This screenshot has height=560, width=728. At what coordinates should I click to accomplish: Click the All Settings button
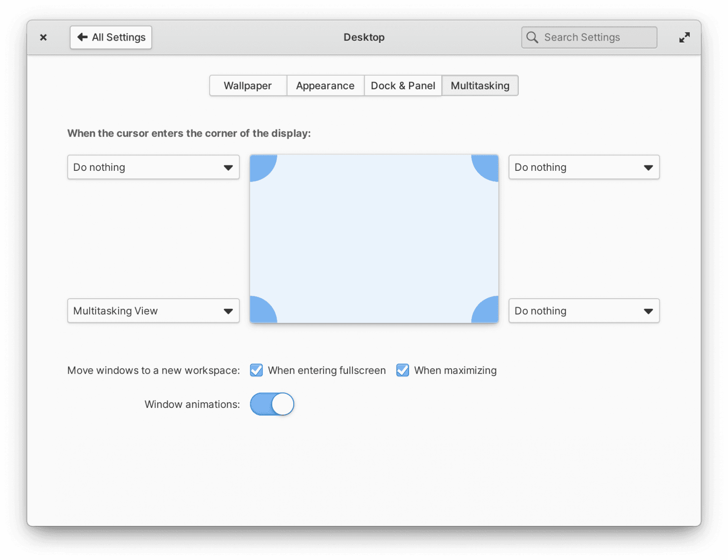tap(111, 37)
